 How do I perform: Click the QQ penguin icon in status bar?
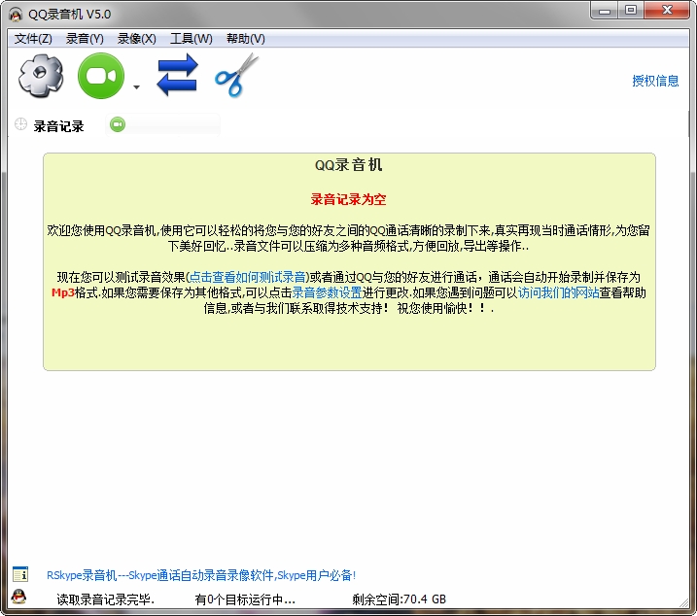[18, 598]
